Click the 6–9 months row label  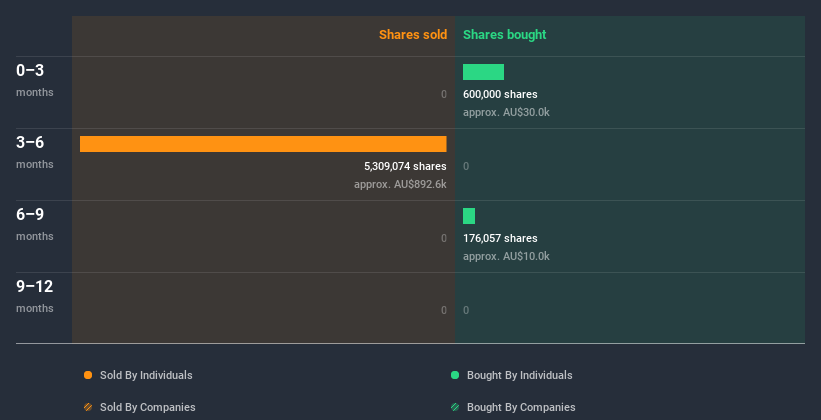click(35, 224)
